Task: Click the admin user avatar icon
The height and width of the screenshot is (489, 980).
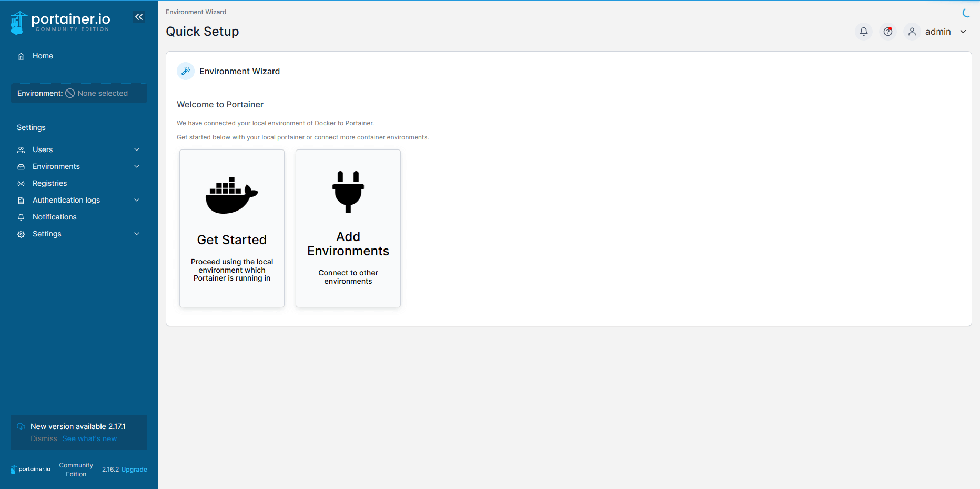Action: tap(912, 32)
